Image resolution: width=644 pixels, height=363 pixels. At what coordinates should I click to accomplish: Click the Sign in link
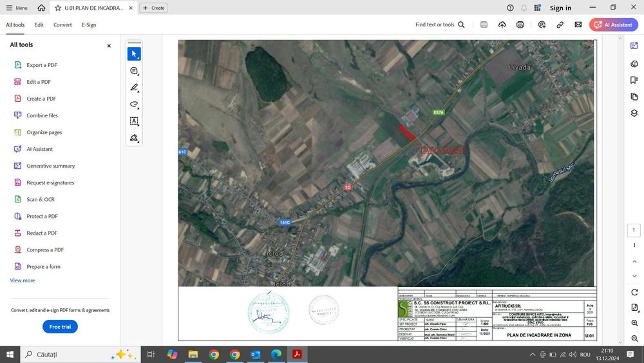tap(560, 8)
